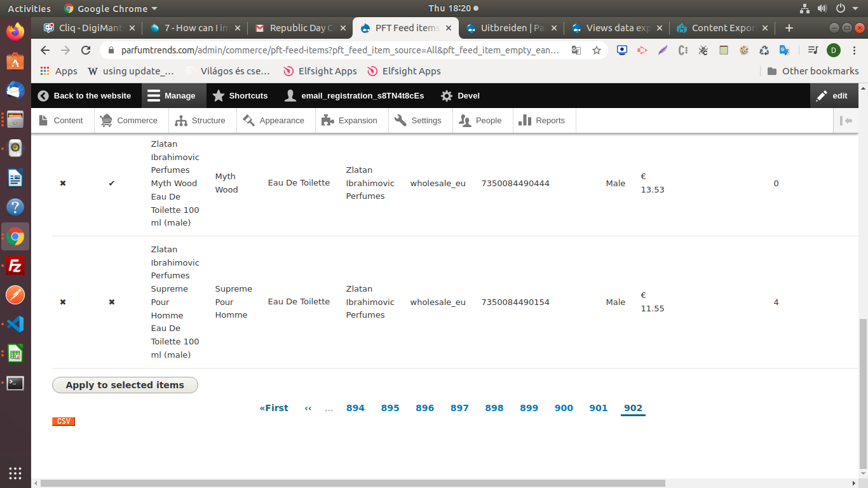Open FileZilla from the dock
The height and width of the screenshot is (488, 868).
point(15,266)
